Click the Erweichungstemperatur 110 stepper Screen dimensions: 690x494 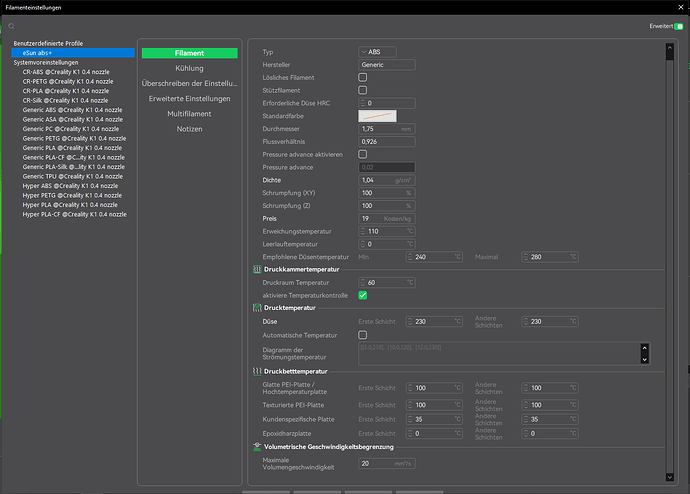point(387,231)
